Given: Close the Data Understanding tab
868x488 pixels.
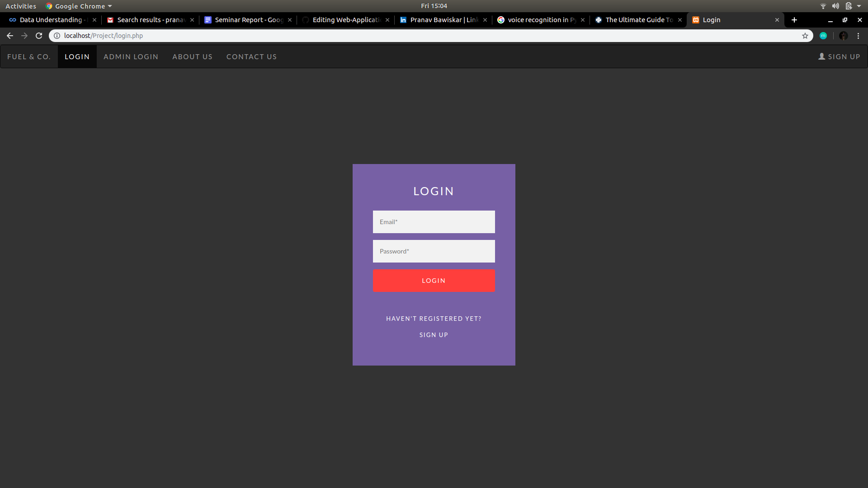Looking at the screenshot, I should coord(94,20).
